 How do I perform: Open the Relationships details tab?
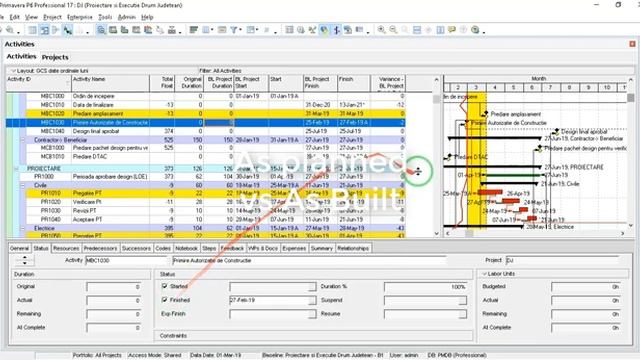(353, 248)
